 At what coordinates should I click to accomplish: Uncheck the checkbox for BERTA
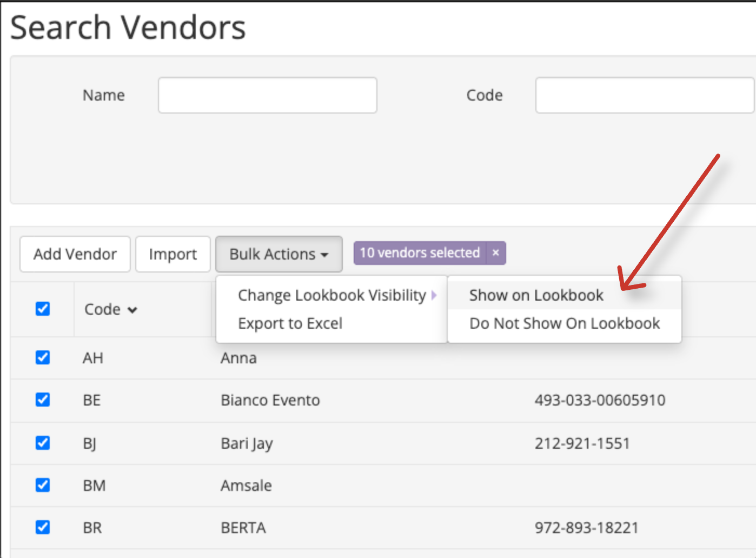tap(42, 527)
